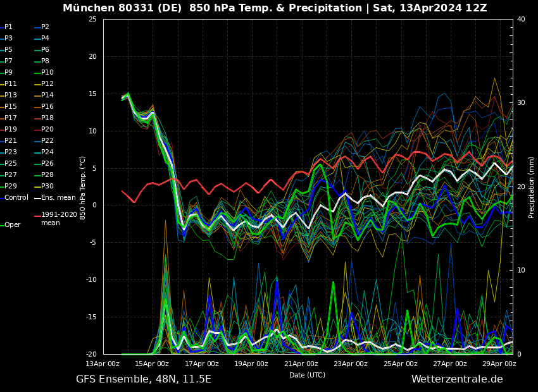
Task: Click the 850 hPa Temp. axis label
Action: click(x=83, y=187)
